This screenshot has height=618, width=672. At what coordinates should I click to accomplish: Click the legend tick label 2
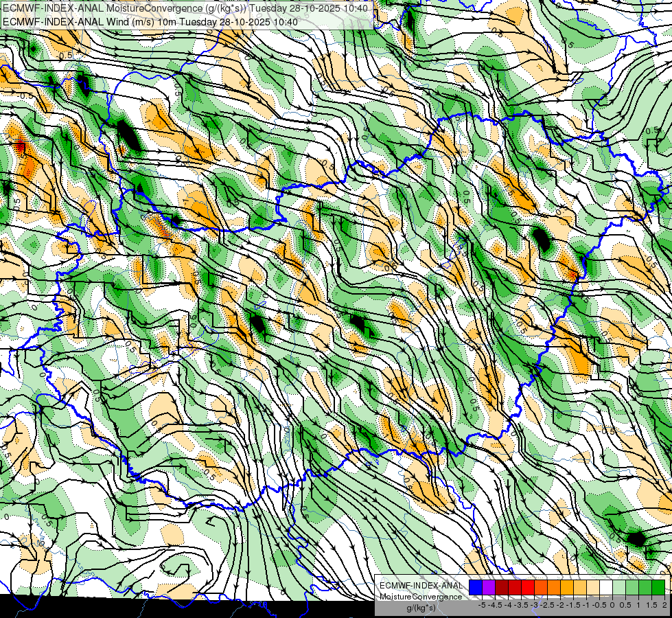(x=664, y=605)
